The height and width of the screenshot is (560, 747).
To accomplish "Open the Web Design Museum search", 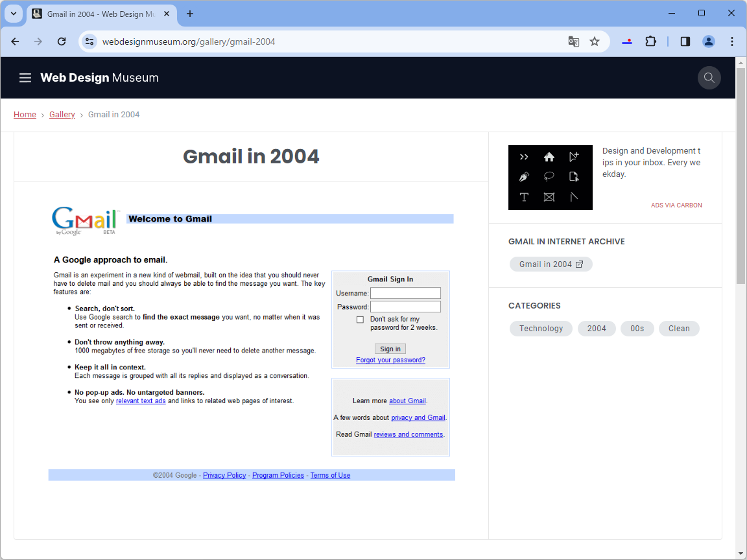I will (709, 77).
